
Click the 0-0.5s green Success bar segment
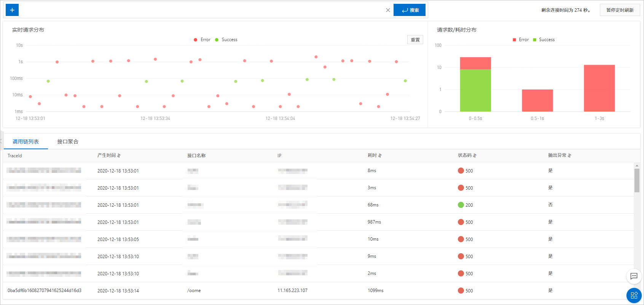point(475,91)
